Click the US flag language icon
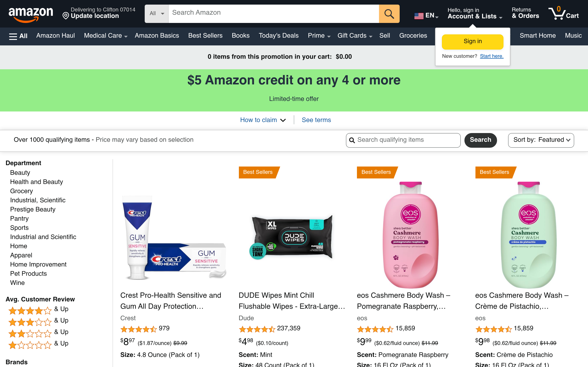 coord(419,16)
